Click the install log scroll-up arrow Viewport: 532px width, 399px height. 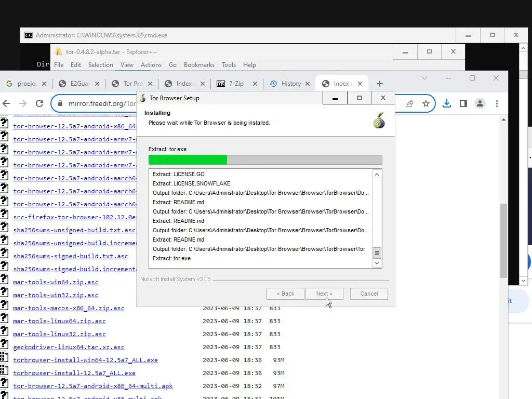[377, 175]
